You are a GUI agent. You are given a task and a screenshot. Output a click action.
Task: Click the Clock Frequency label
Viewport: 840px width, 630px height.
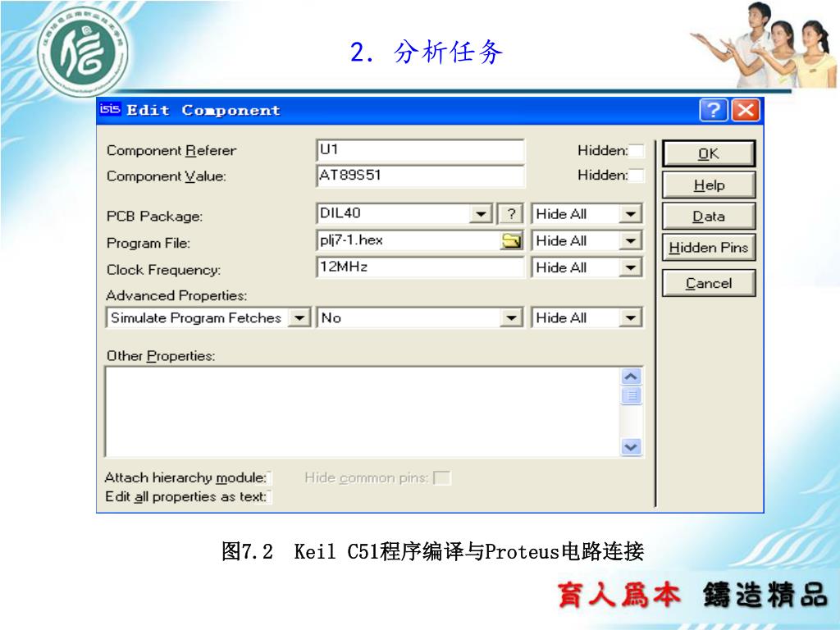pos(163,270)
